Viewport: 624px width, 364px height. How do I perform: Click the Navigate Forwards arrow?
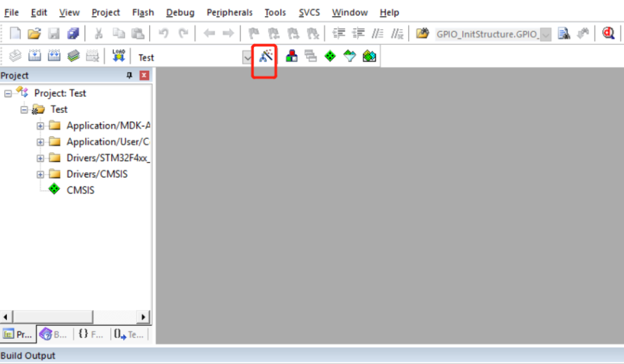228,33
